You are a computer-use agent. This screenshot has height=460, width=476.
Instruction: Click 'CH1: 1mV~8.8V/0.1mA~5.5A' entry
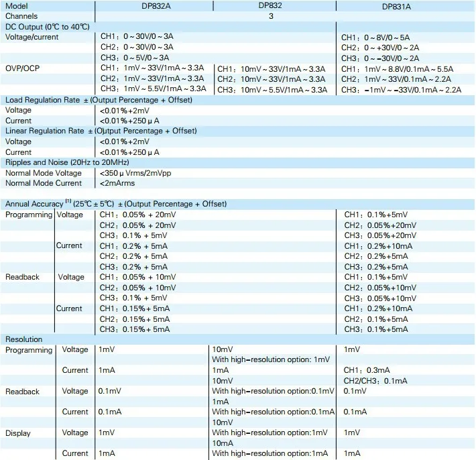click(397, 69)
